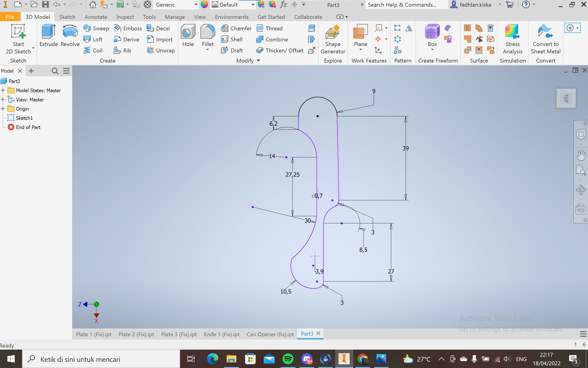Select End of Part marker

point(24,127)
